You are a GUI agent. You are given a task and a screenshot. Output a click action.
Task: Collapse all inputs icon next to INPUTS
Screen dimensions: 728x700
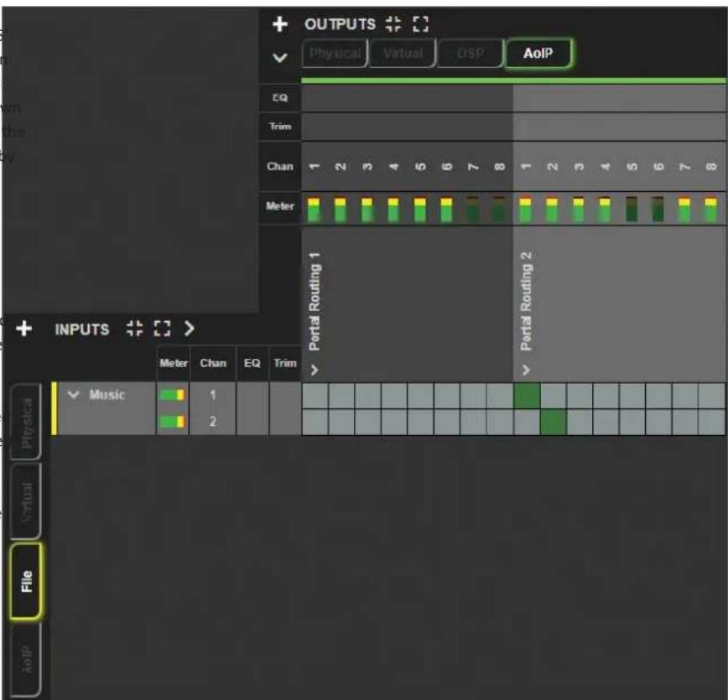[x=135, y=329]
